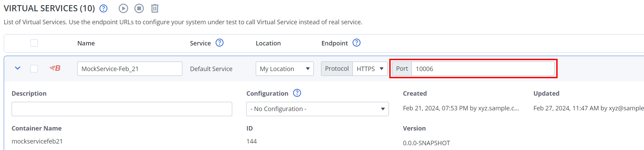The width and height of the screenshot is (644, 150).
Task: Click the Name column header
Action: 86,43
